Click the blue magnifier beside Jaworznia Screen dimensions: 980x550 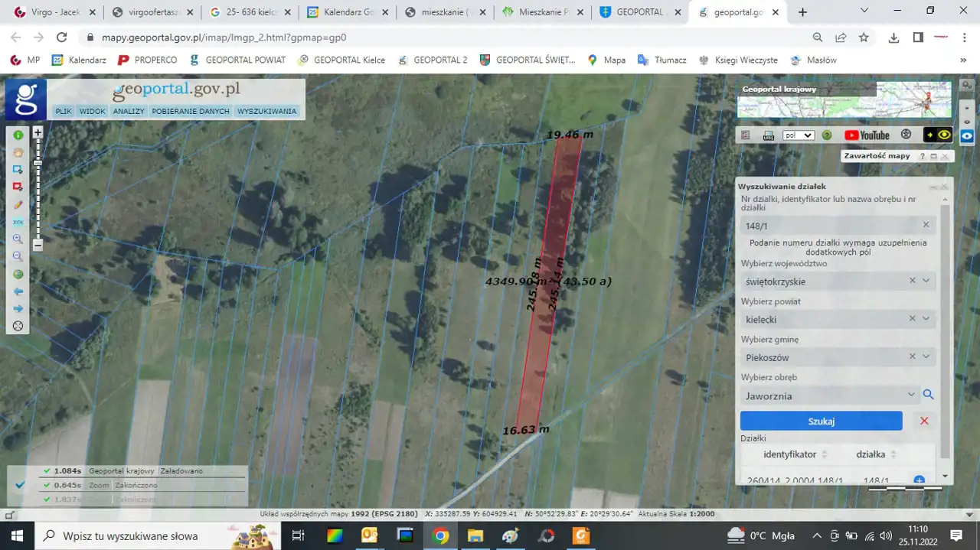[928, 395]
